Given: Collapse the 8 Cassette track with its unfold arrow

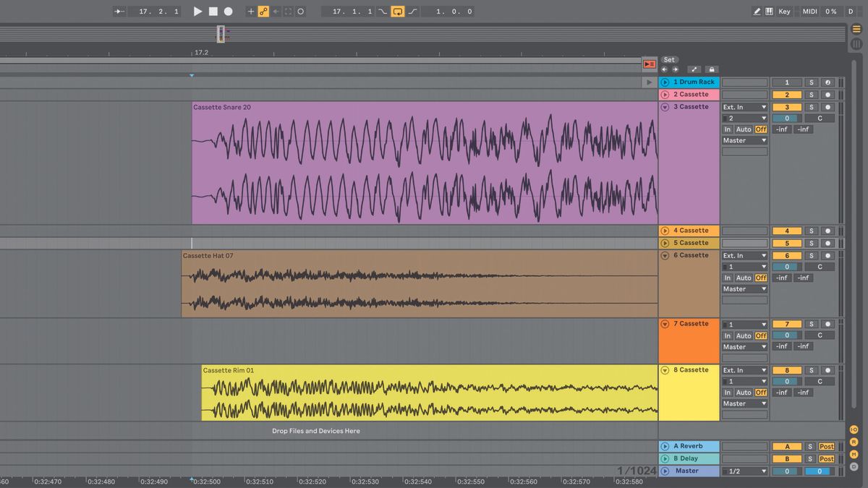Looking at the screenshot, I should tap(664, 369).
